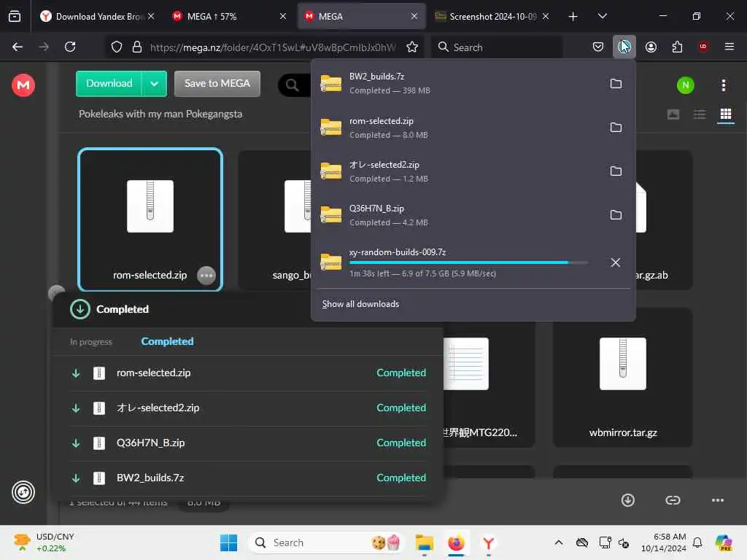Viewport: 747px width, 560px height.
Task: Open containing folder for rom-selected.zip download
Action: point(616,127)
